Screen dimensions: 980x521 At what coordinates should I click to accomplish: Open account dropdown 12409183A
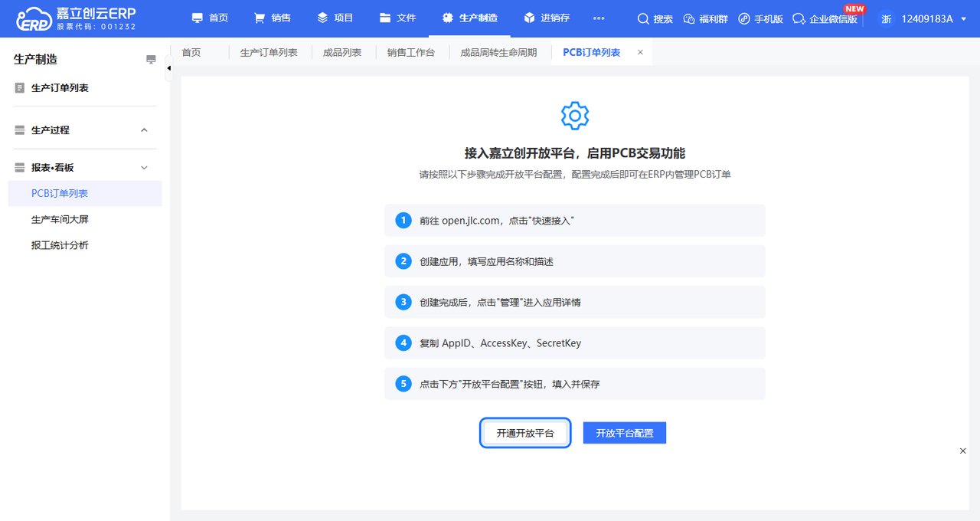click(x=933, y=18)
